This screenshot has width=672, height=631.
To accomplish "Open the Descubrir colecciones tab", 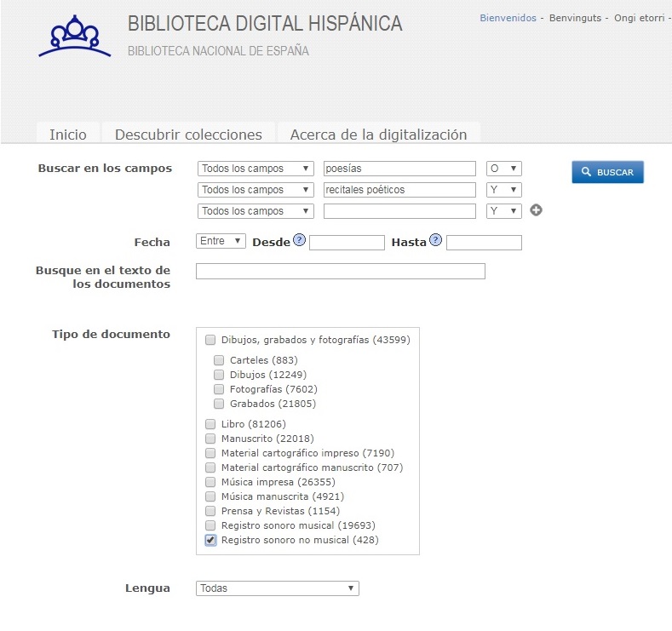I will coord(188,135).
